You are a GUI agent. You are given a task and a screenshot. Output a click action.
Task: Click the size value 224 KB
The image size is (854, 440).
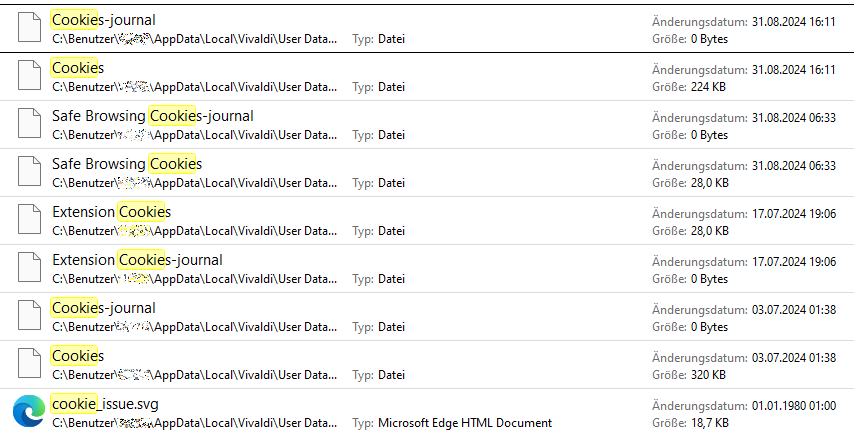708,87
